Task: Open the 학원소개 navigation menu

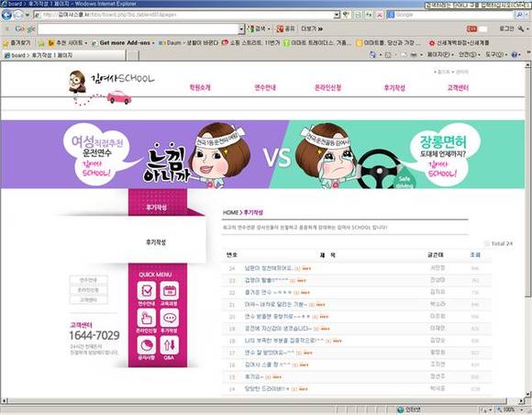Action: coord(200,87)
